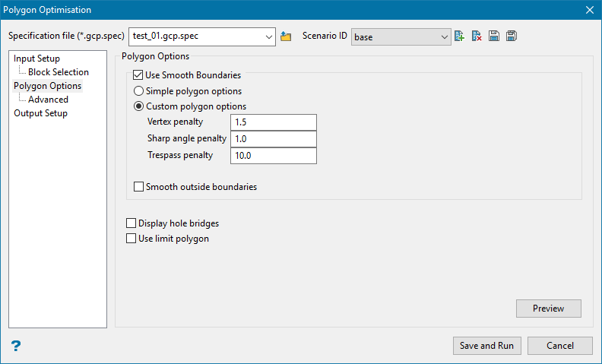Uncheck Use Smooth Boundaries checkbox

click(x=138, y=75)
